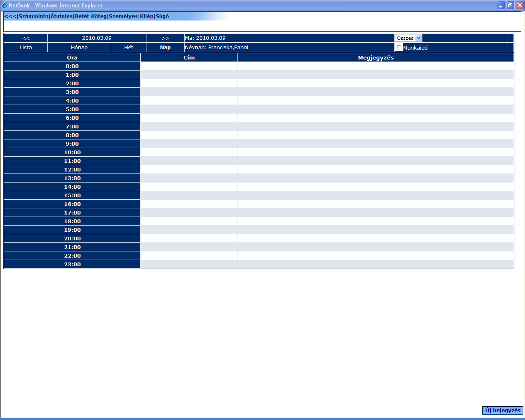This screenshot has height=420, width=525.
Task: Click the Új bejegyzés button
Action: [x=503, y=410]
